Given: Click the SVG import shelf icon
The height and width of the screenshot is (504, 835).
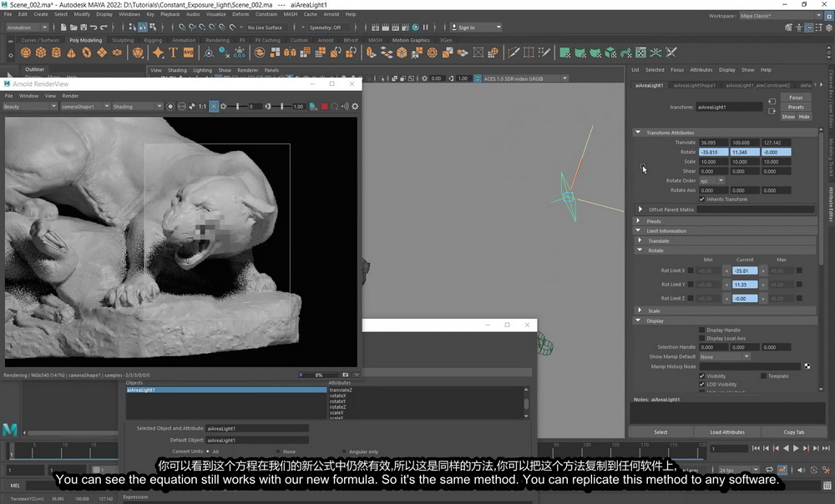Looking at the screenshot, I should (x=189, y=53).
